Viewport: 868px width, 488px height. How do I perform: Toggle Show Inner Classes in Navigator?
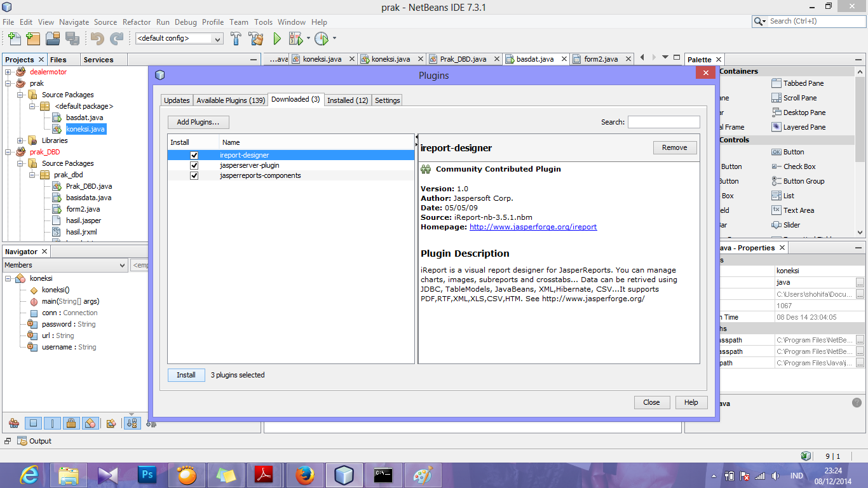(x=91, y=423)
